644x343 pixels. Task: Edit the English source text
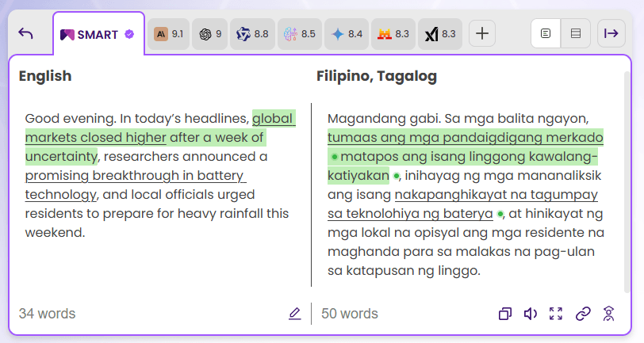294,314
